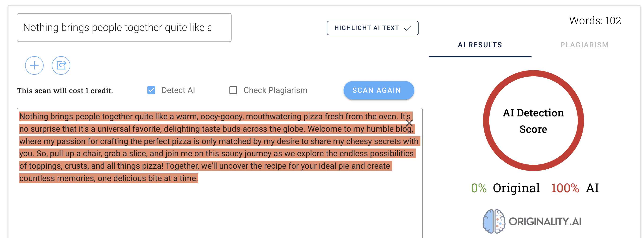Uncheck the Detect AI checkbox
Screen dimensions: 644x238
(x=151, y=90)
